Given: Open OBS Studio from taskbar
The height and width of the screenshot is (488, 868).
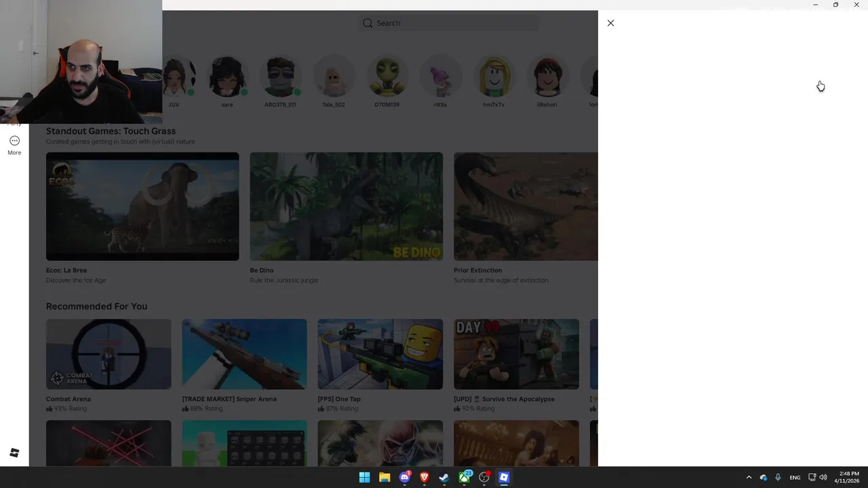Looking at the screenshot, I should 484,477.
